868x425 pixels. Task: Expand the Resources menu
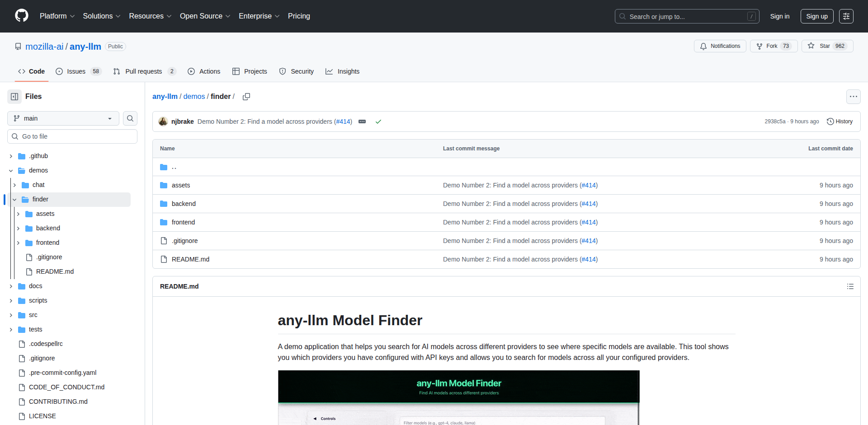click(x=150, y=16)
